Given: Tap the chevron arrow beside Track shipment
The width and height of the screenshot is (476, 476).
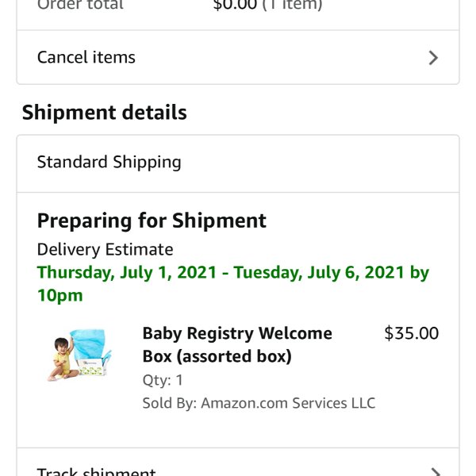Looking at the screenshot, I should click(435, 472).
